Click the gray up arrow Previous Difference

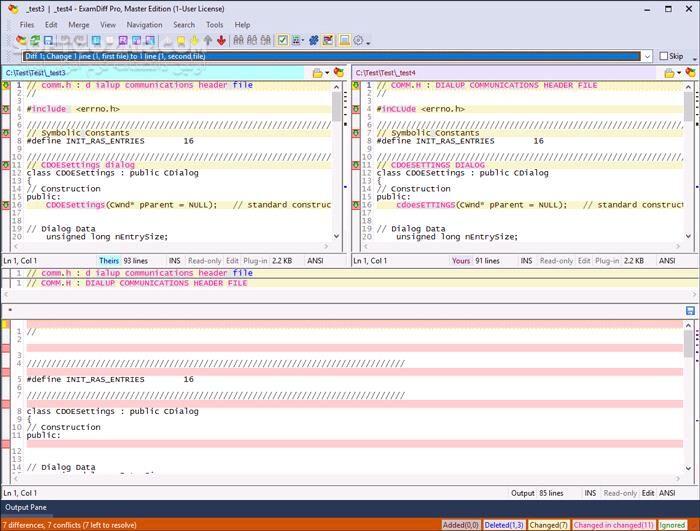(x=207, y=41)
